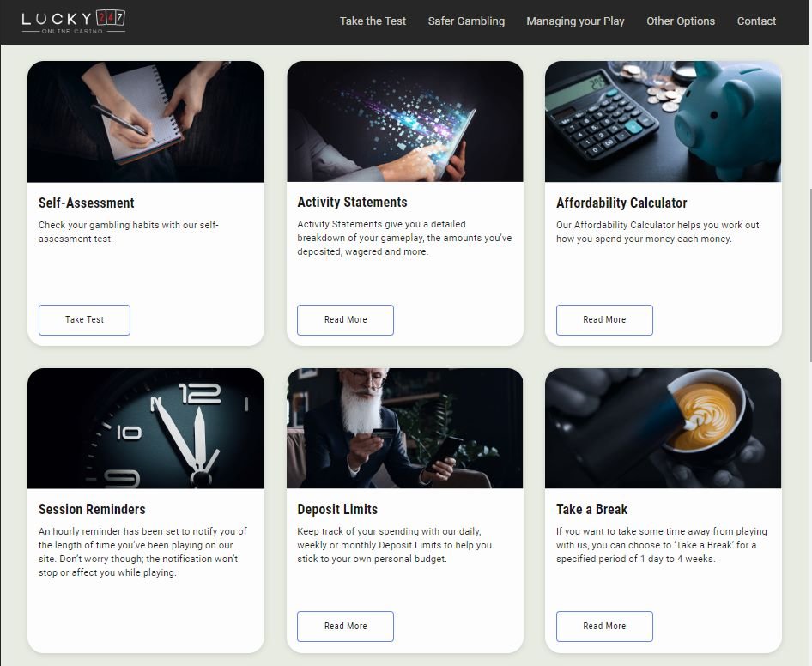This screenshot has height=666, width=812.
Task: Open the Safer Gambling nav link
Action: click(466, 21)
